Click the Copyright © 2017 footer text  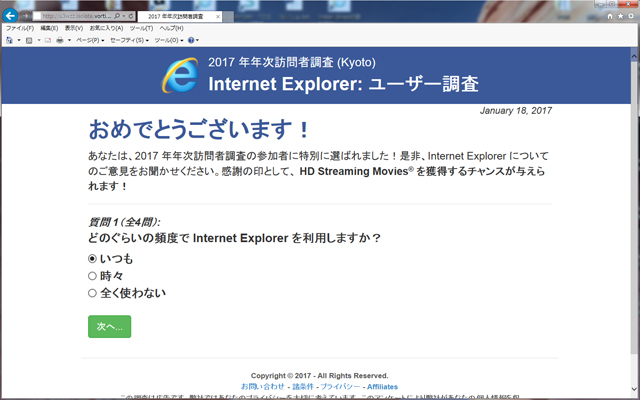point(320,376)
